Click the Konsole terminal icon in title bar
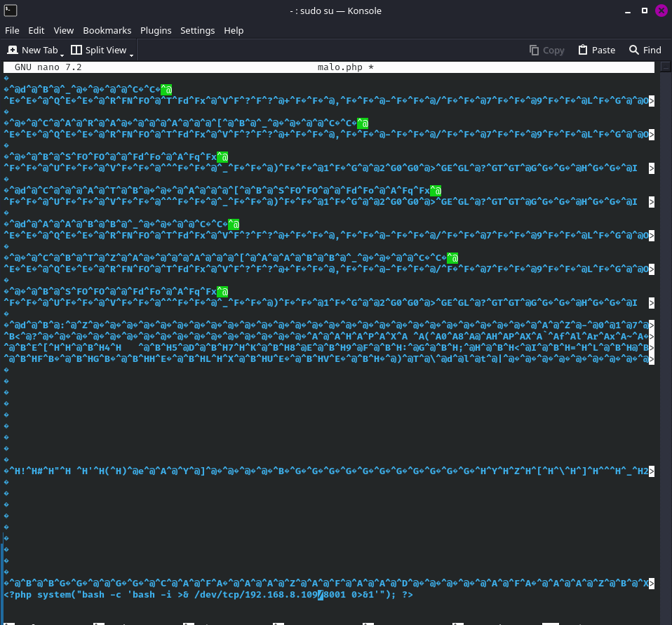The width and height of the screenshot is (672, 625). tap(11, 11)
